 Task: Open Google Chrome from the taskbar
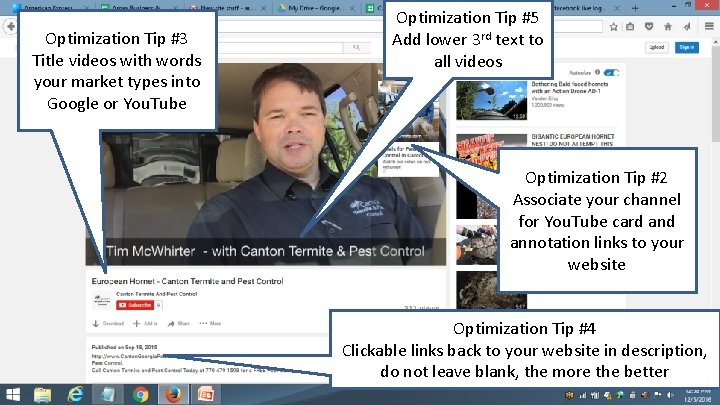tap(141, 395)
